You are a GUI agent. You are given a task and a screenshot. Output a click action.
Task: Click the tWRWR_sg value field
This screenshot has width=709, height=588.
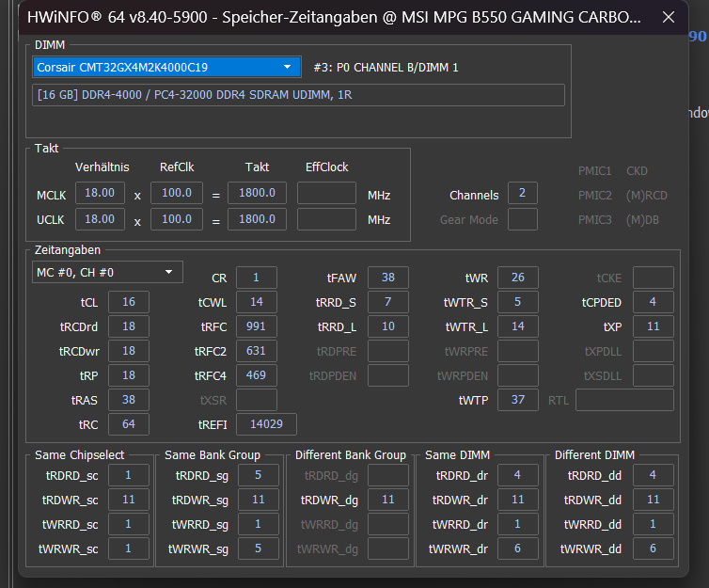point(259,548)
